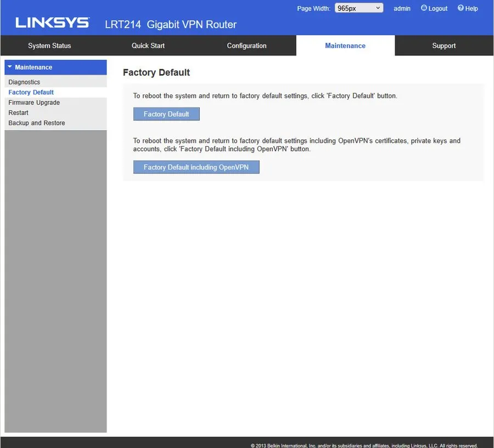The height and width of the screenshot is (448, 494).
Task: Click the Logout link text
Action: 437,8
